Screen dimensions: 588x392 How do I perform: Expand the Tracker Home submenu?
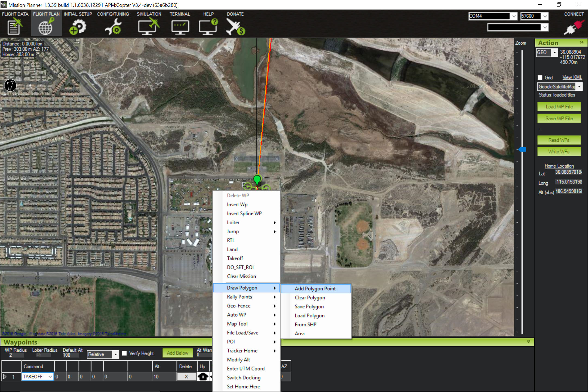(246, 351)
